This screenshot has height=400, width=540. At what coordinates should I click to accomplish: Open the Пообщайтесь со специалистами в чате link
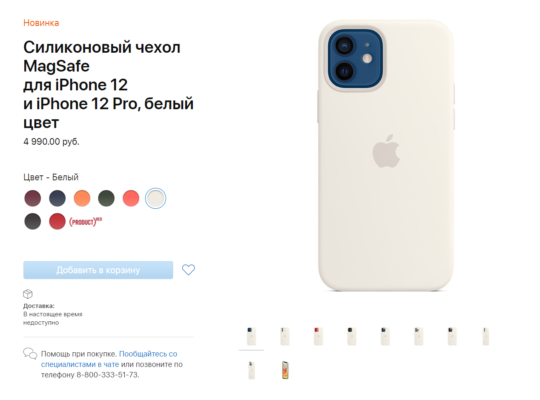(109, 359)
